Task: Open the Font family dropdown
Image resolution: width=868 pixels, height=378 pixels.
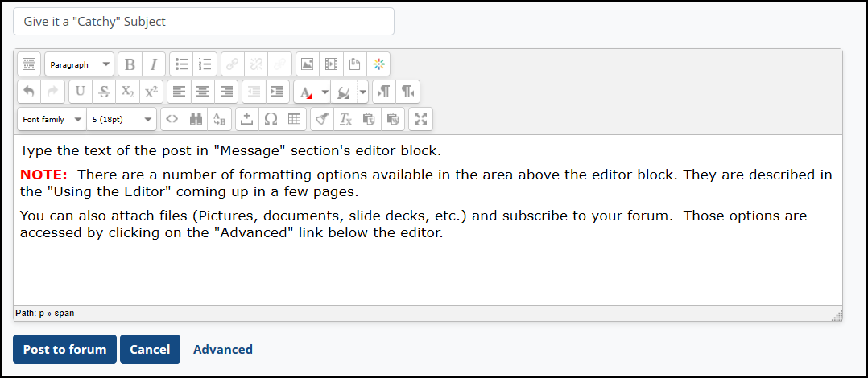Action: [x=52, y=119]
